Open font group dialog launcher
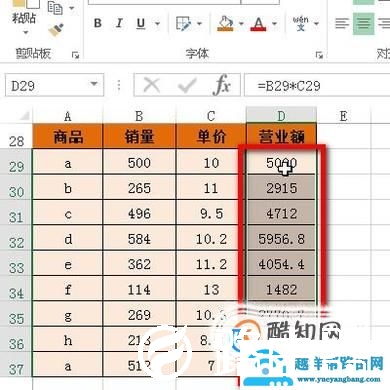The height and width of the screenshot is (390, 390). pyautogui.click(x=319, y=55)
